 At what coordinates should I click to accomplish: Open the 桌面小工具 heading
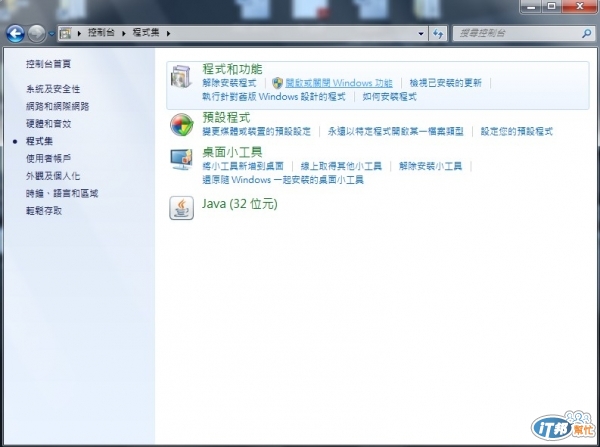tap(232, 152)
